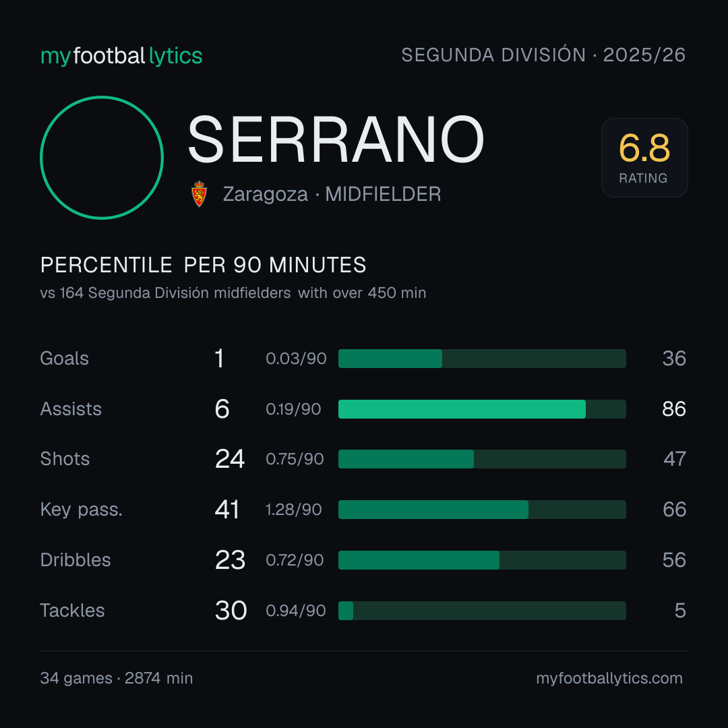Click the Zaragoza club crest icon
728x728 pixels.
click(199, 194)
